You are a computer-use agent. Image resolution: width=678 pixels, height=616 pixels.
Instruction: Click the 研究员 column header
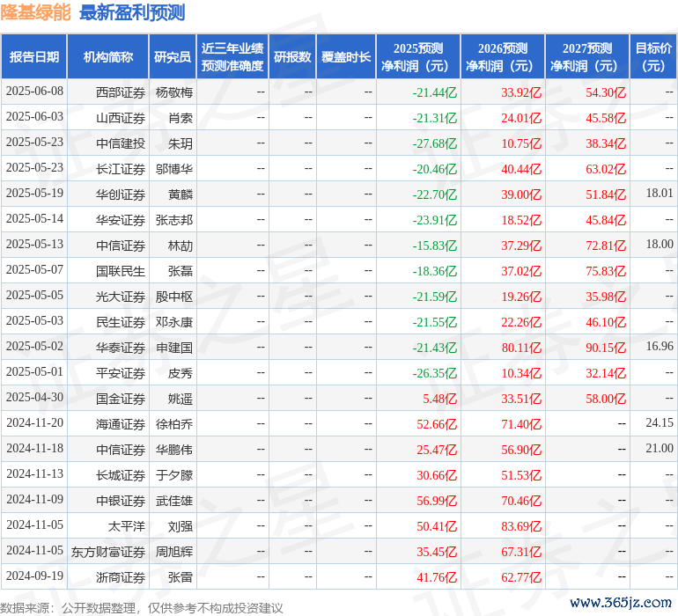point(173,57)
